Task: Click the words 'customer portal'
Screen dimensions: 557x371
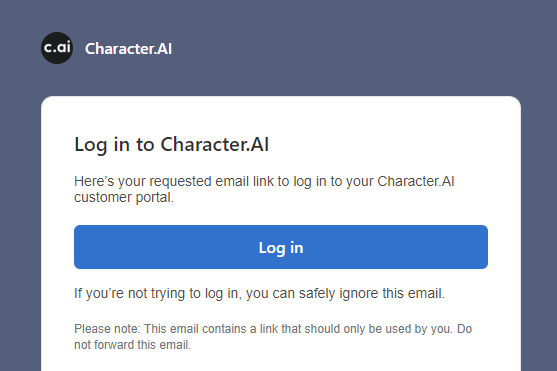Action: click(x=123, y=197)
